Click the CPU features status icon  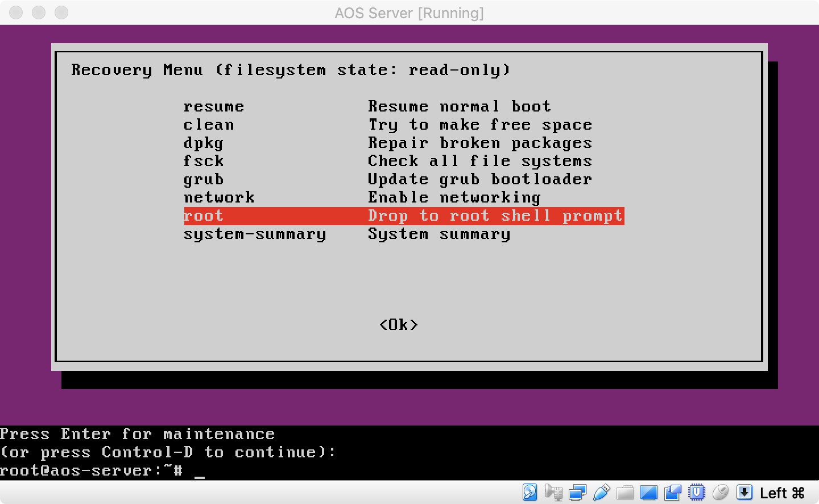point(697,492)
